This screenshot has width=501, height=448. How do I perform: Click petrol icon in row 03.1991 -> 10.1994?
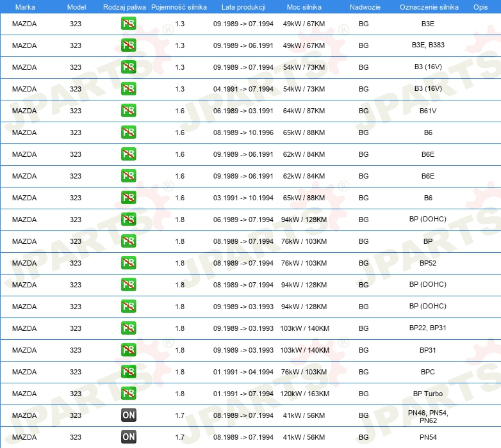pos(128,198)
